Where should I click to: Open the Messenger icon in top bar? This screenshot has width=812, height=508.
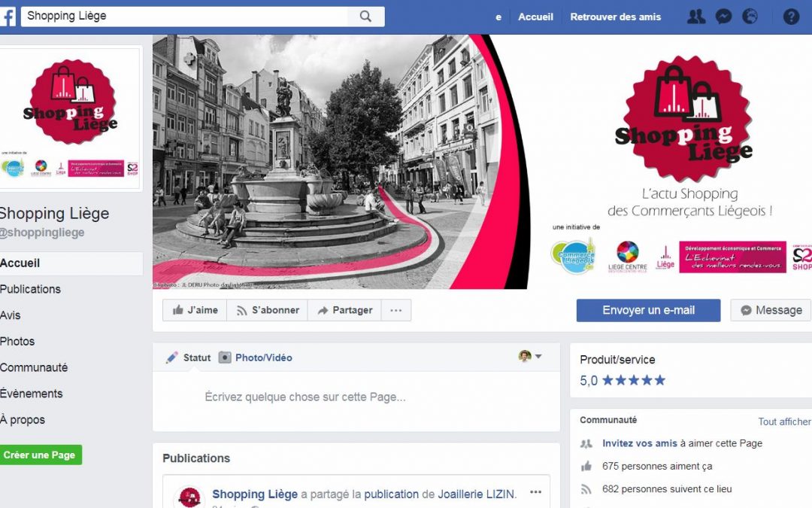click(723, 17)
